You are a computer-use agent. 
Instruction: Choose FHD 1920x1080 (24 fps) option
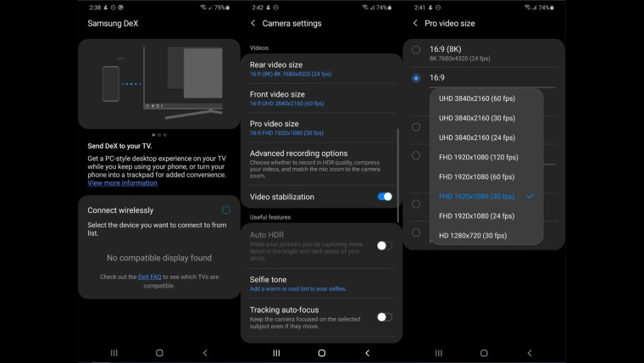pyautogui.click(x=486, y=215)
